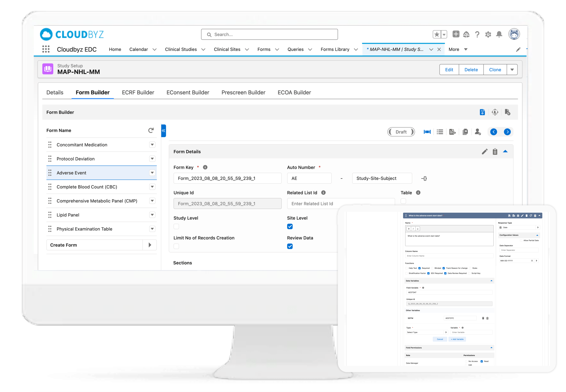Screen dimensions: 566x392
Task: Collapse the form list side panel
Action: (x=164, y=131)
